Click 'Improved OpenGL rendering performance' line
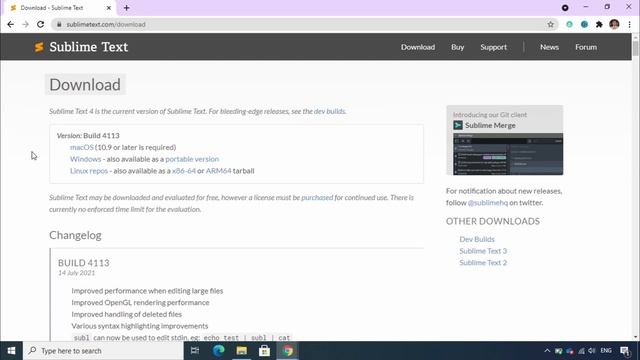Screen dimensions: 640x360 (140, 302)
